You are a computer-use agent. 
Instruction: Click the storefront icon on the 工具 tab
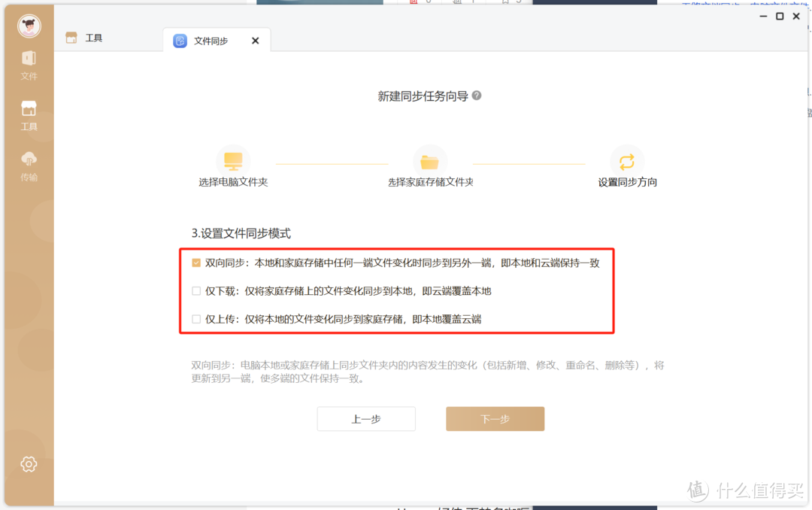pyautogui.click(x=71, y=36)
